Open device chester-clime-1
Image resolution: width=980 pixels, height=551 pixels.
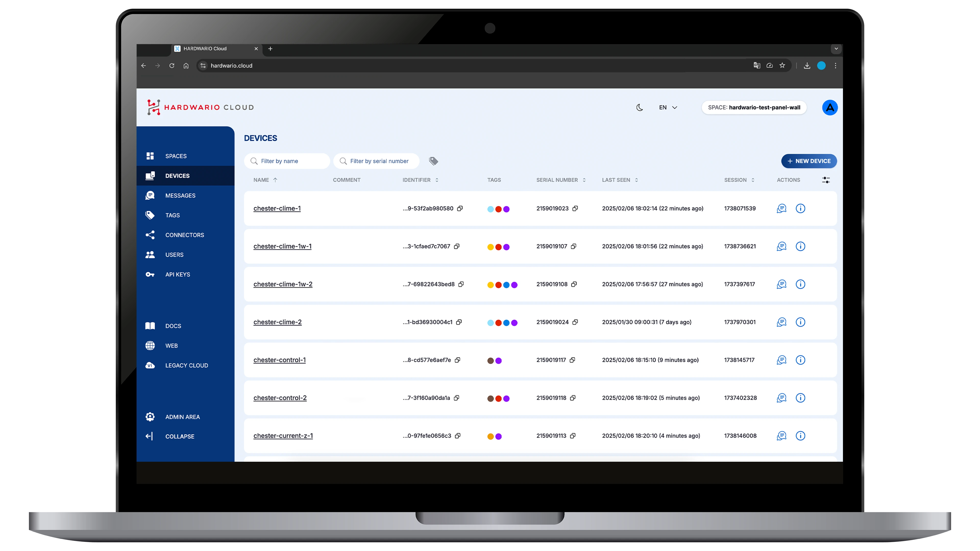(277, 208)
